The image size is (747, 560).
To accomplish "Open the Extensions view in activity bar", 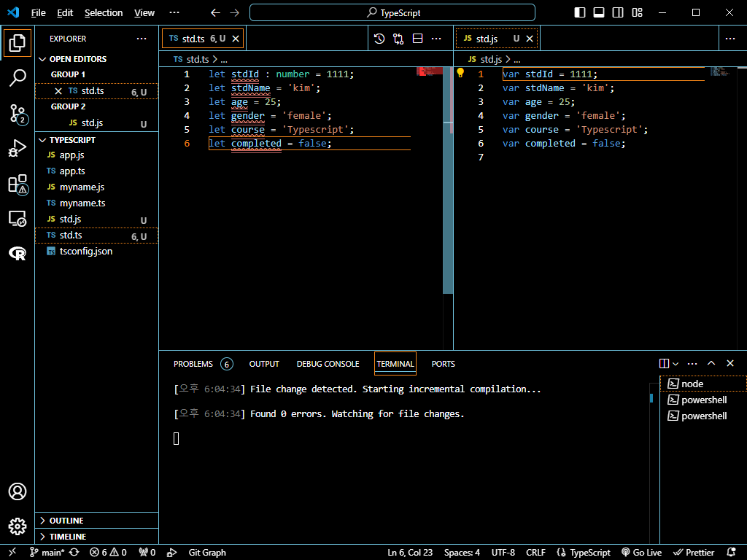I will pos(18,184).
